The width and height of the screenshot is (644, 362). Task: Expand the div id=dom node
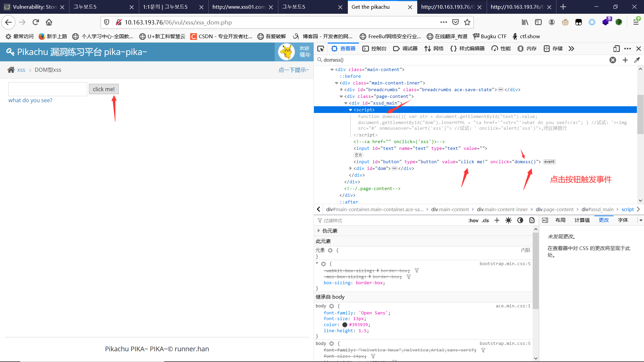pyautogui.click(x=351, y=168)
